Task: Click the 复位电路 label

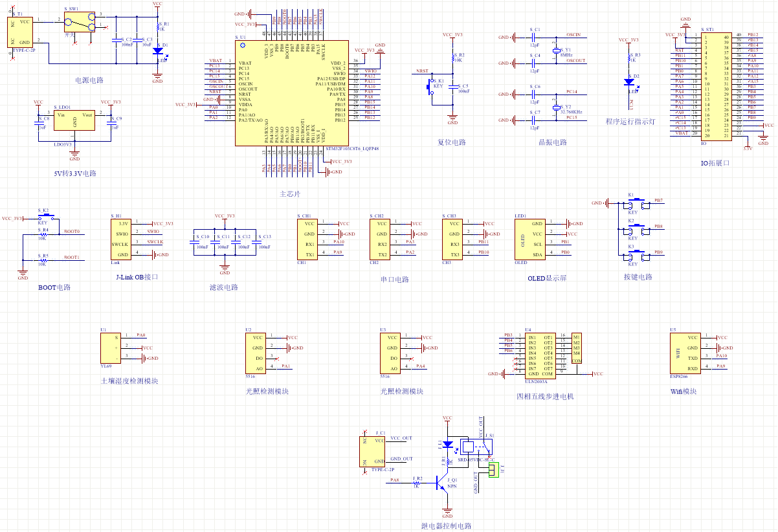Action: point(452,142)
